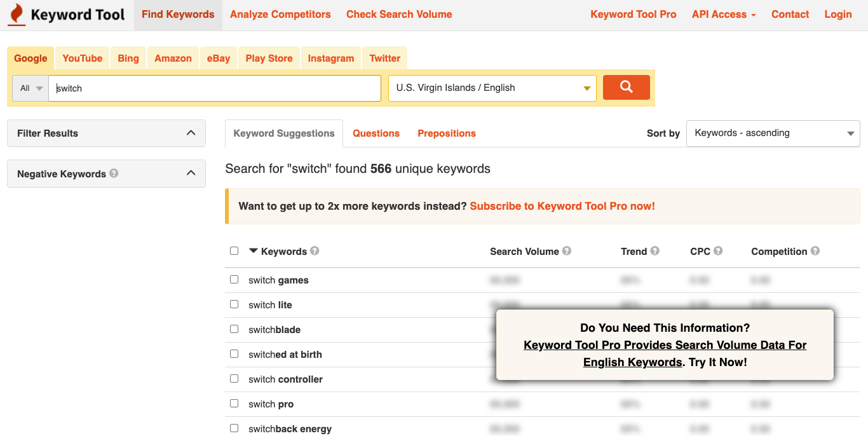This screenshot has width=868, height=436.
Task: Go to Check Search Volume
Action: point(399,15)
